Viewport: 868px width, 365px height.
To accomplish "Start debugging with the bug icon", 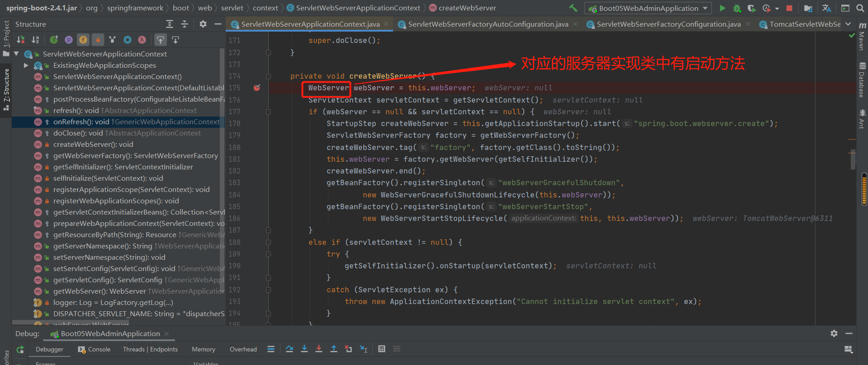I will [737, 8].
